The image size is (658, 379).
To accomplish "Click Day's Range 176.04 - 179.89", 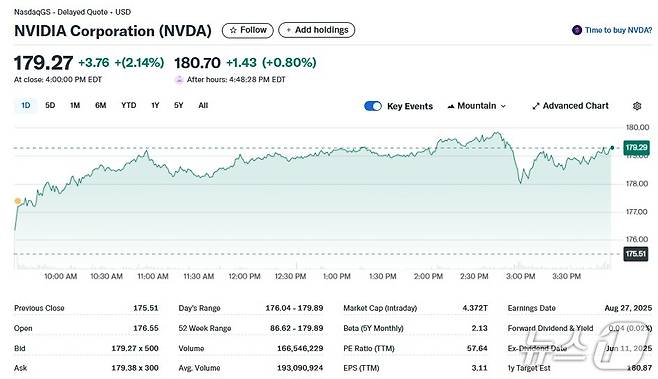I will [294, 308].
